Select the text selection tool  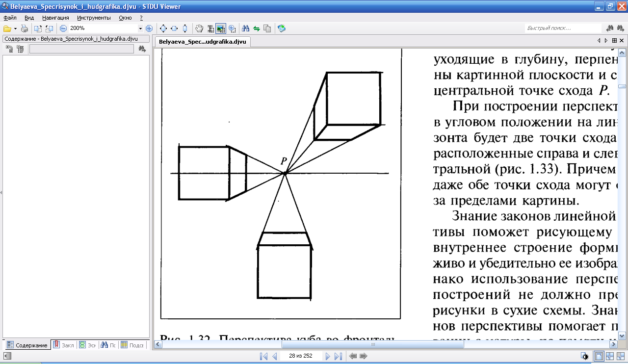point(210,28)
